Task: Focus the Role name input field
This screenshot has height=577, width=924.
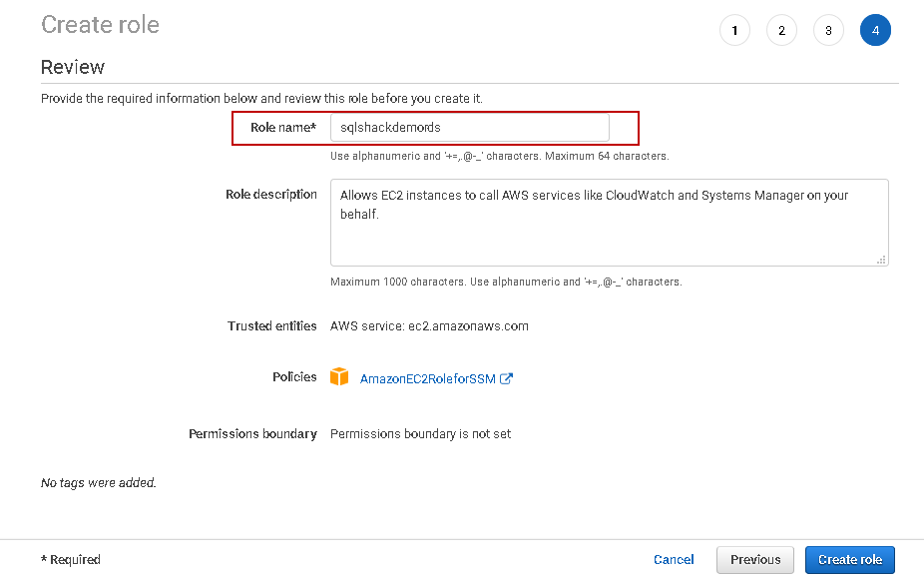Action: coord(469,128)
